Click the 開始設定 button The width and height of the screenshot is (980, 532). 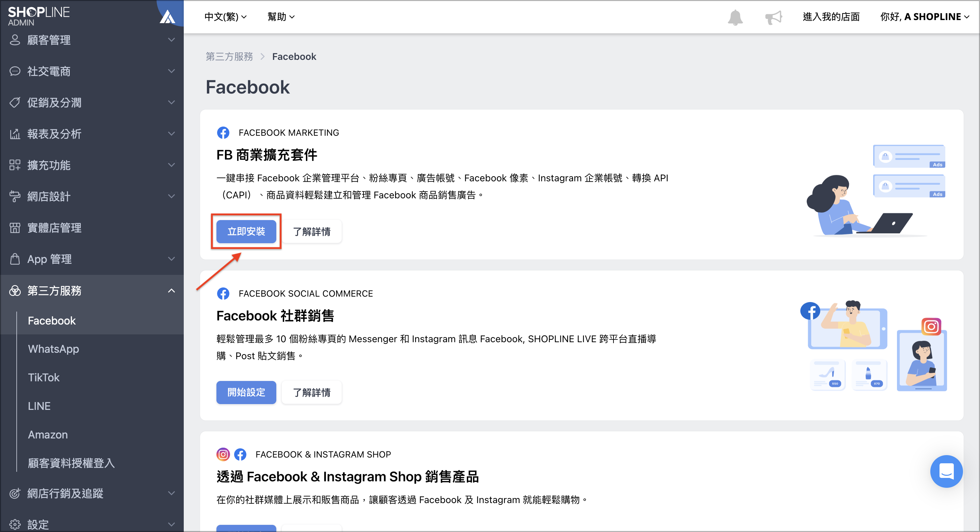tap(246, 393)
